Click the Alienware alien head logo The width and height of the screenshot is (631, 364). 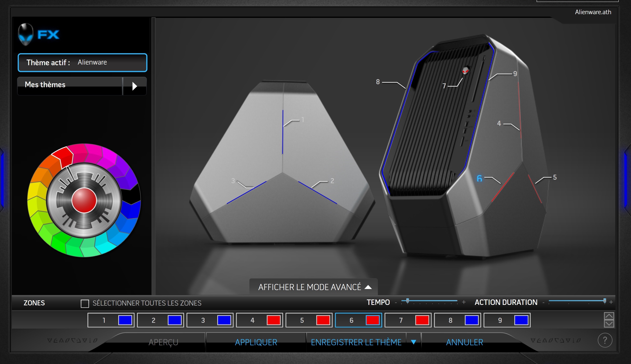26,34
